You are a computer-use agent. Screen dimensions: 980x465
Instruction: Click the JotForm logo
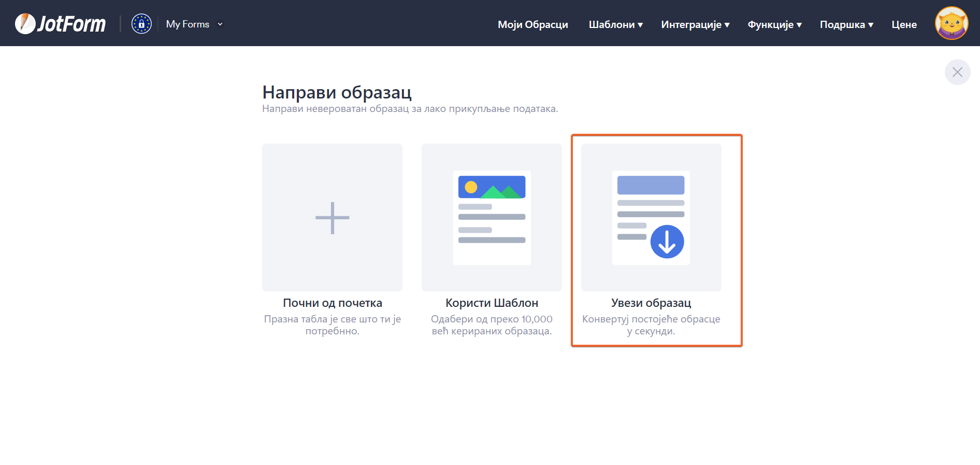point(60,24)
